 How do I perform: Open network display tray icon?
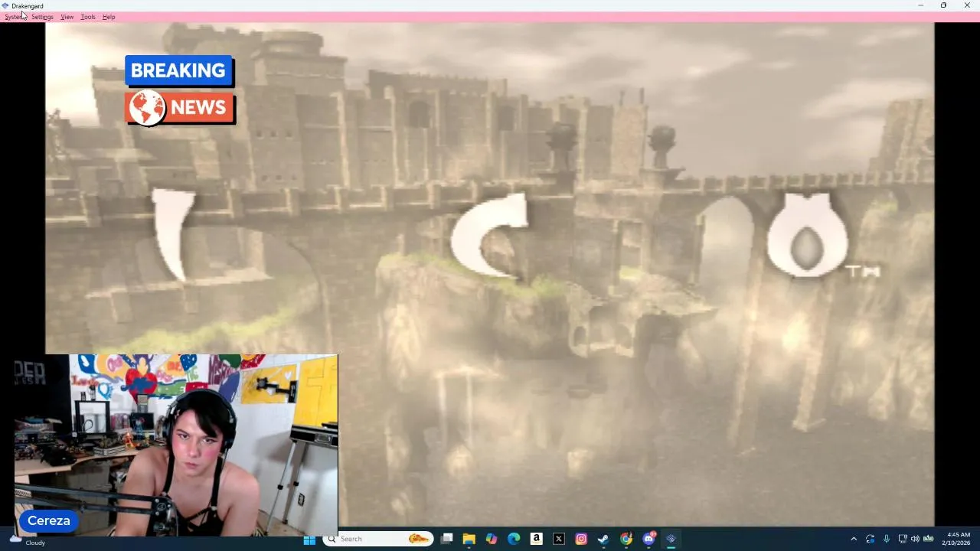pyautogui.click(x=903, y=539)
